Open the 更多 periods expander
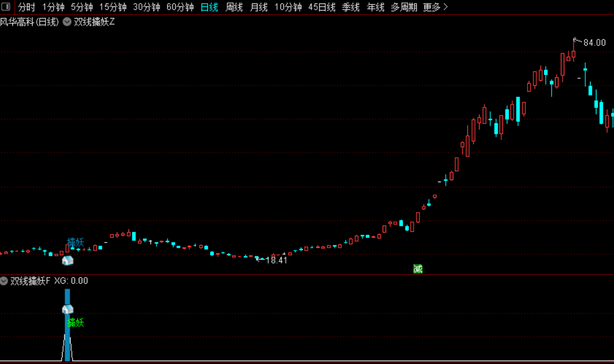This screenshot has width=614, height=364. pos(435,7)
